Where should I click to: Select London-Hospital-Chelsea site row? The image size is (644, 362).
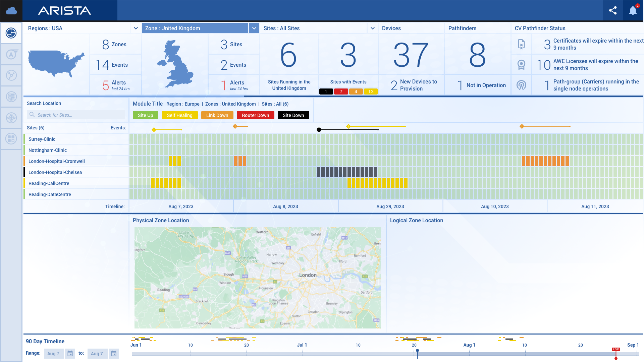(x=55, y=172)
